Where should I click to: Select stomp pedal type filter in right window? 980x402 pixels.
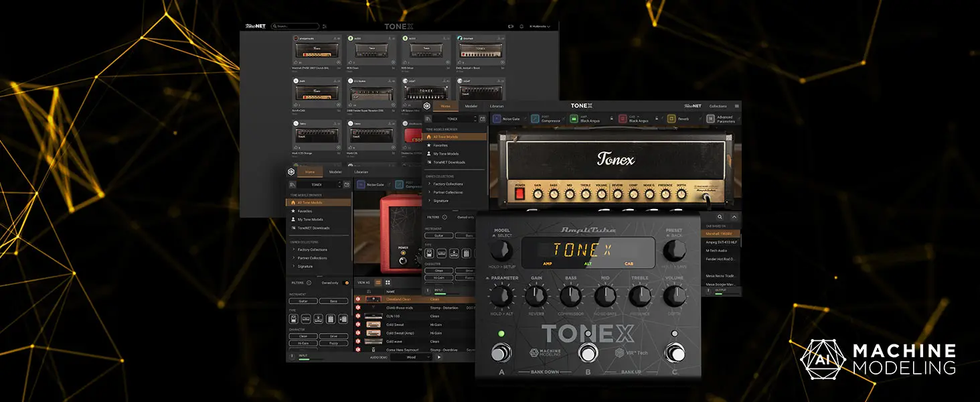(x=430, y=254)
